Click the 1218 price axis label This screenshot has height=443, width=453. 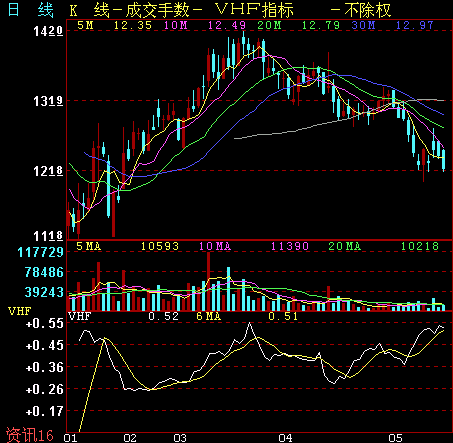tap(48, 171)
